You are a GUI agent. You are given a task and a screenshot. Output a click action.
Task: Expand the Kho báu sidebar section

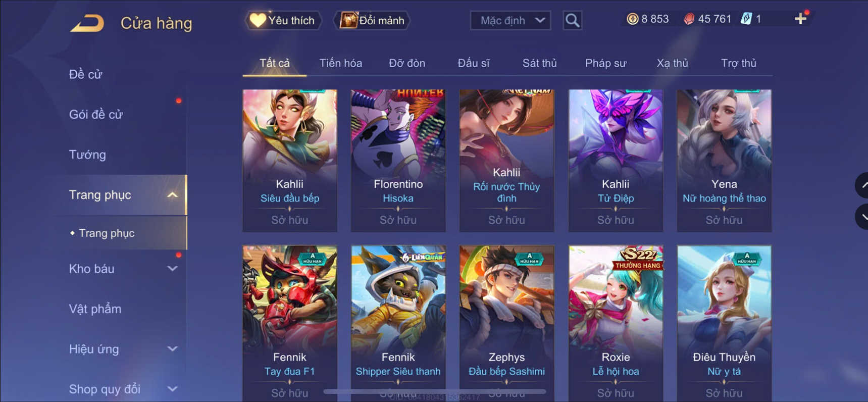(x=172, y=269)
